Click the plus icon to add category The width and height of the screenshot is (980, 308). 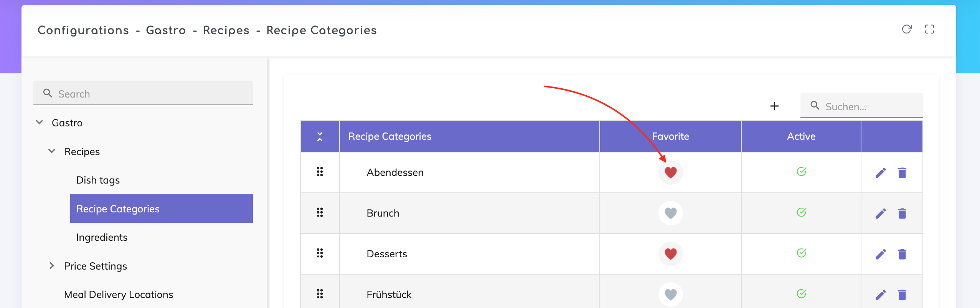point(774,106)
